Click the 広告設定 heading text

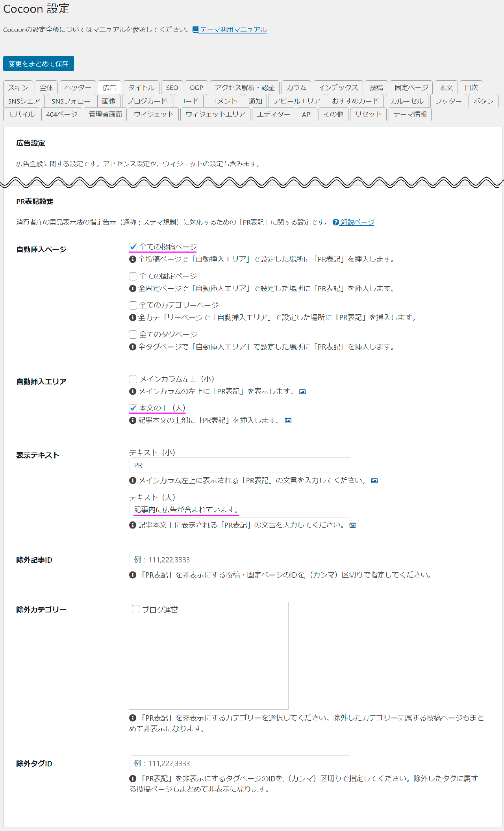(x=30, y=143)
